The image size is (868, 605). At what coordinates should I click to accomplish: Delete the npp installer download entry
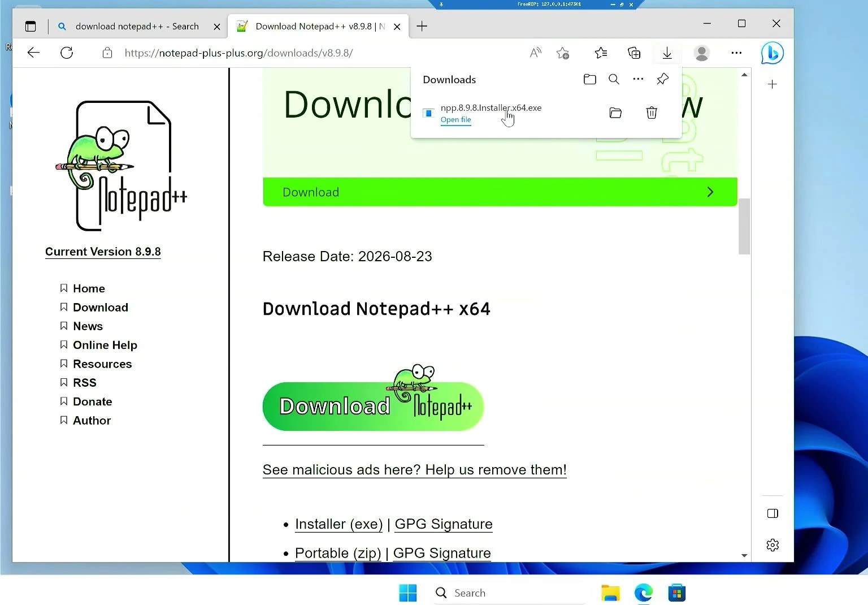(x=652, y=113)
